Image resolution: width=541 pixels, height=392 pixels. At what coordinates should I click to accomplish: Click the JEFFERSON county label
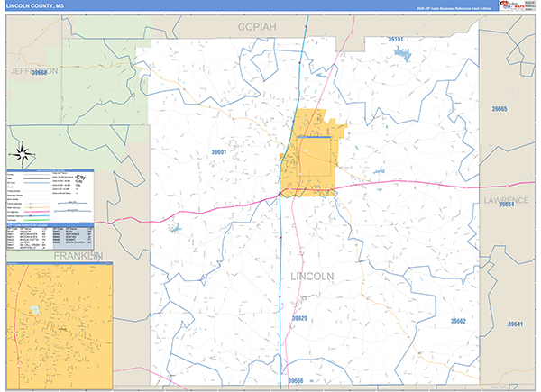[34, 71]
